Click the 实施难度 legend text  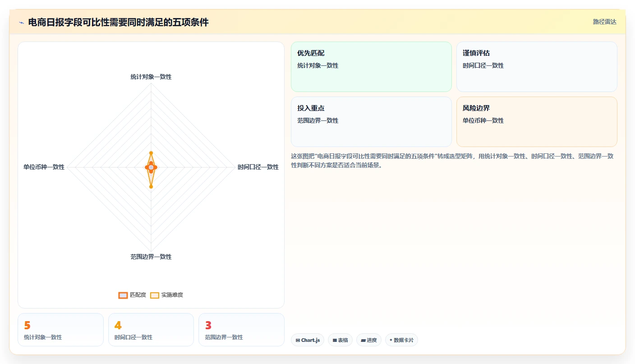click(172, 295)
